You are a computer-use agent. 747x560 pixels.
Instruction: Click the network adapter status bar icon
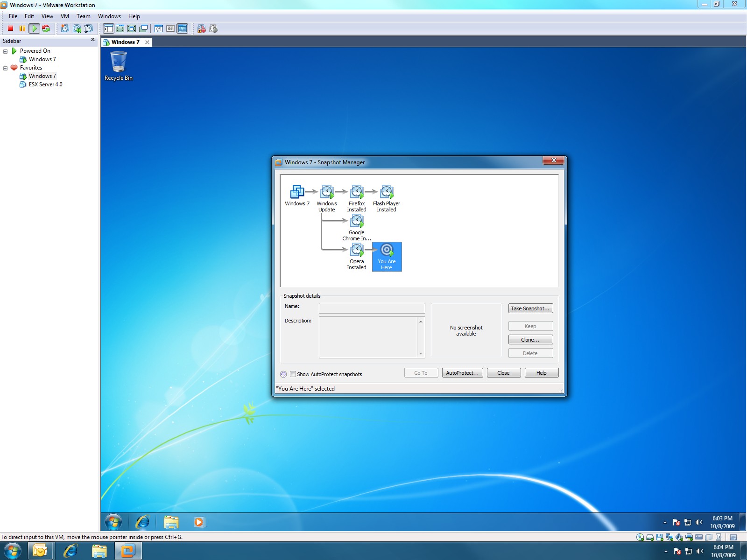[x=669, y=538]
